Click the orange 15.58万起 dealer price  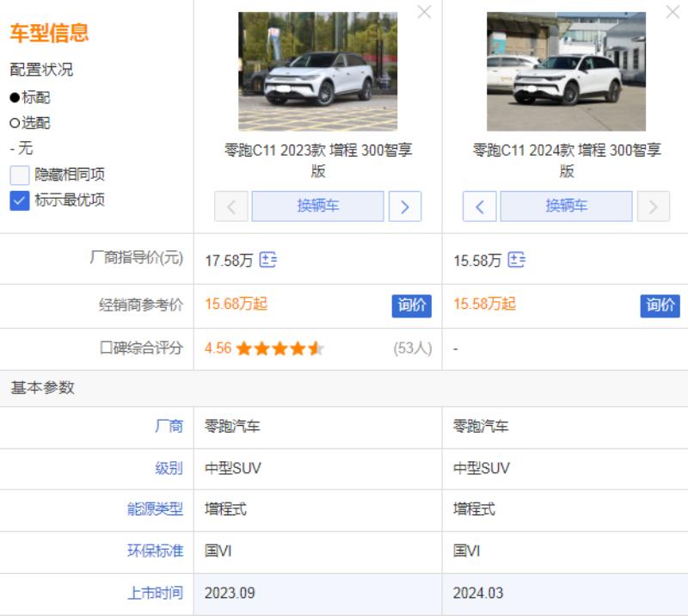[x=484, y=304]
